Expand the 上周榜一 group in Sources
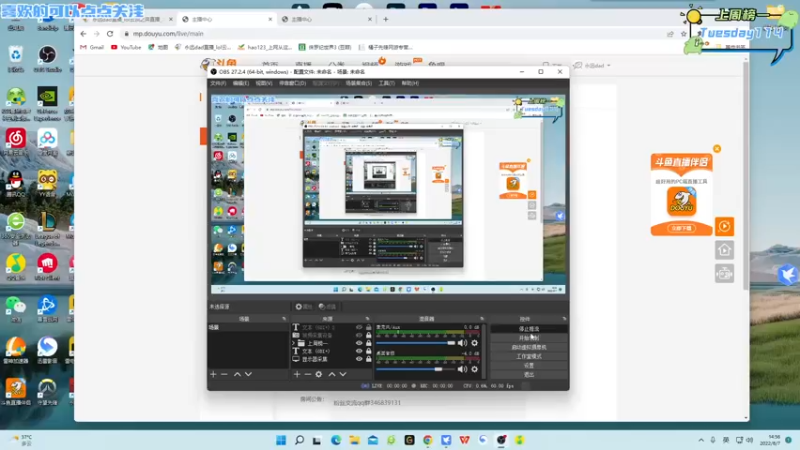 (x=294, y=343)
